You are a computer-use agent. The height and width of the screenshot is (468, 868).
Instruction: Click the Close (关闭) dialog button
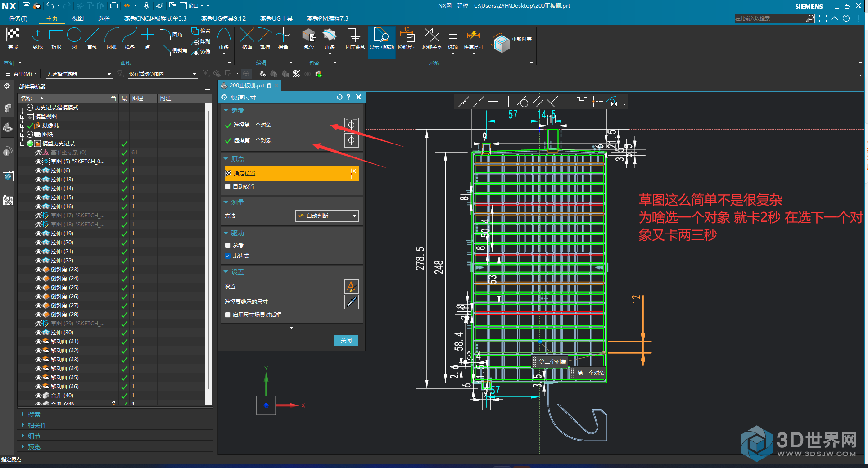(346, 341)
